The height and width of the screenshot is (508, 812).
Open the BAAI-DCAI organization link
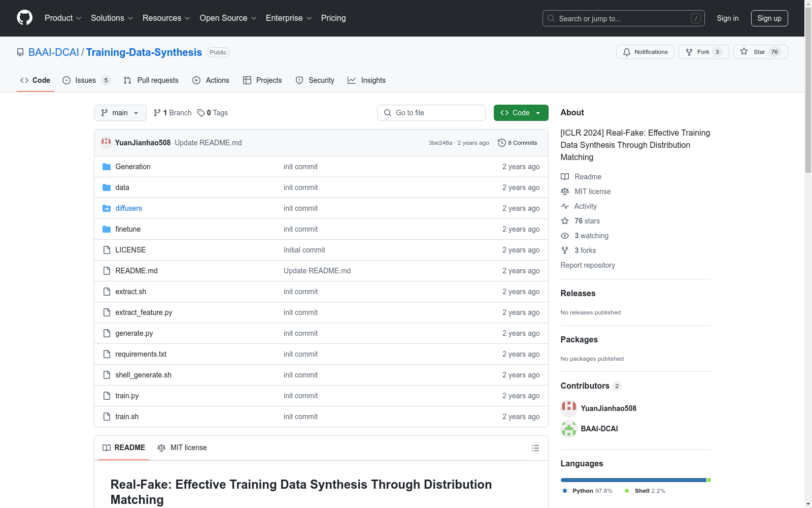click(x=54, y=52)
